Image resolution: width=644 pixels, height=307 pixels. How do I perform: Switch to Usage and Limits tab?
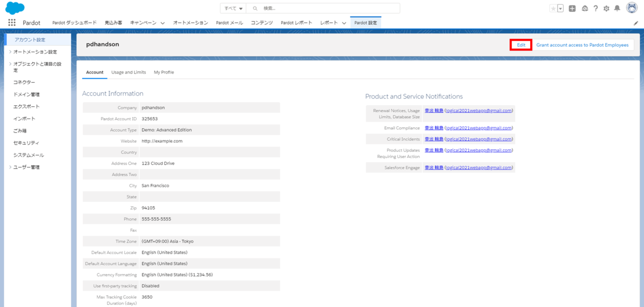pos(129,72)
